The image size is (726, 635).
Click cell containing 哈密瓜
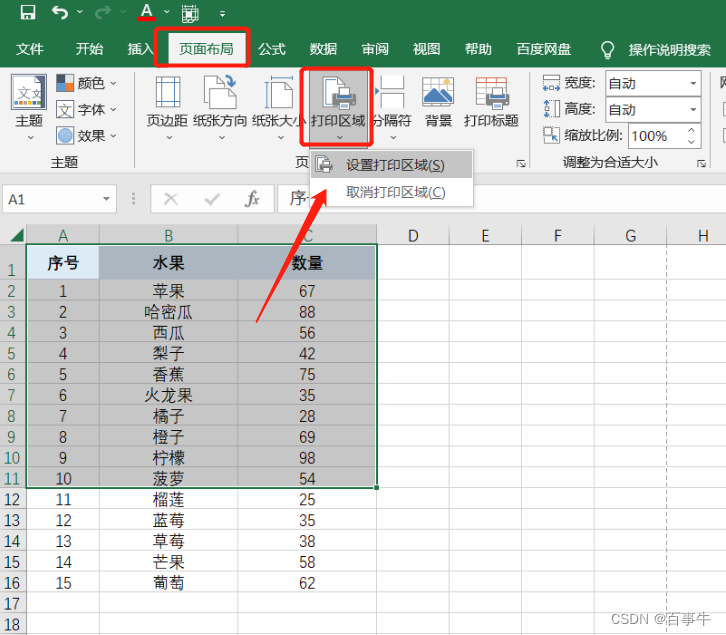click(169, 312)
